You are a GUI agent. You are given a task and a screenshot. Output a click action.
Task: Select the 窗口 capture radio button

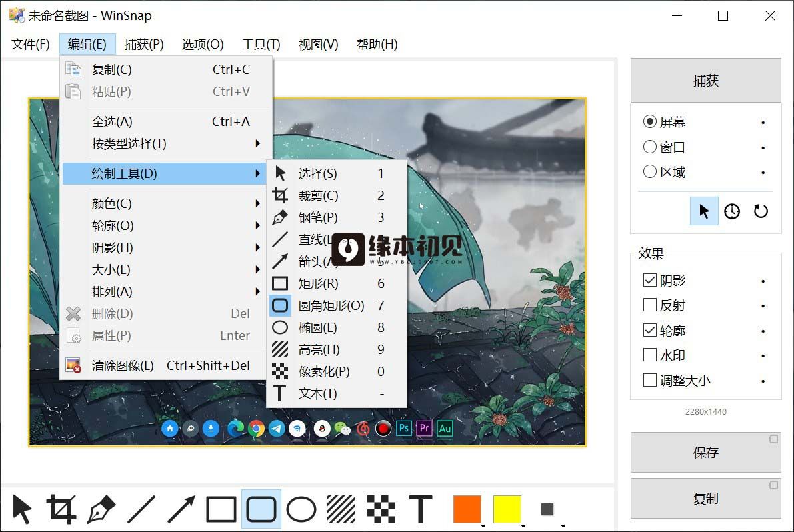coord(650,147)
